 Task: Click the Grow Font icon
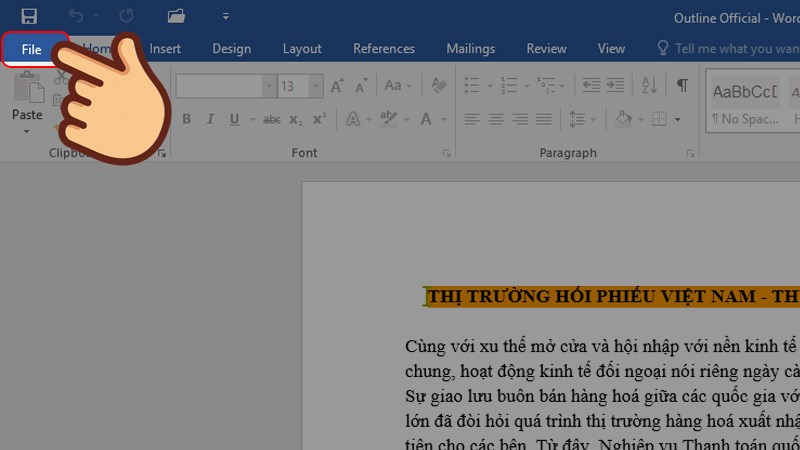point(337,87)
